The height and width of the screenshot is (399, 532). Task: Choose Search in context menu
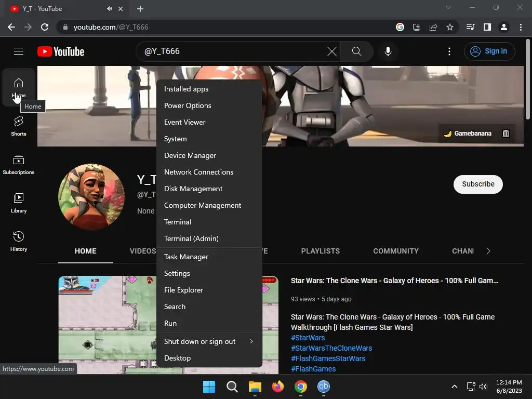(x=209, y=307)
